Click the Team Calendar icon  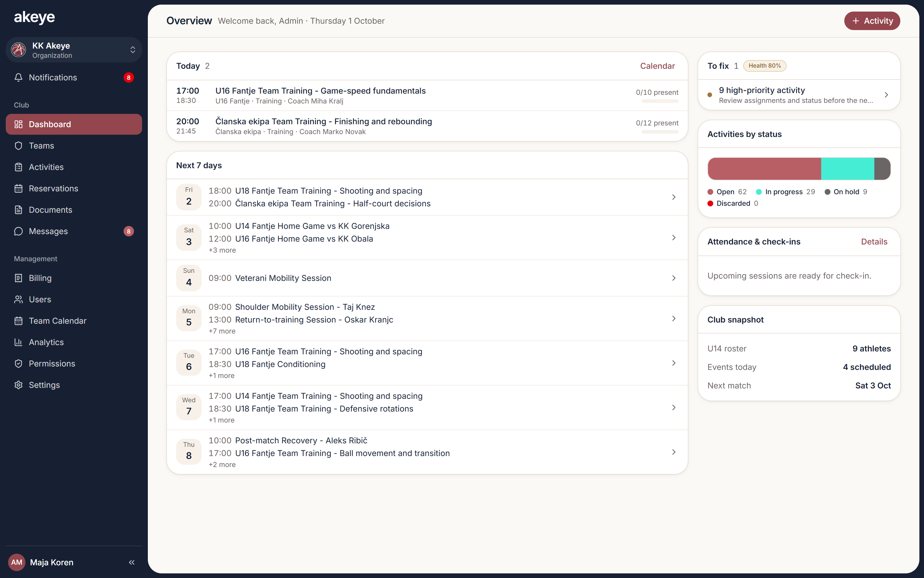click(18, 321)
